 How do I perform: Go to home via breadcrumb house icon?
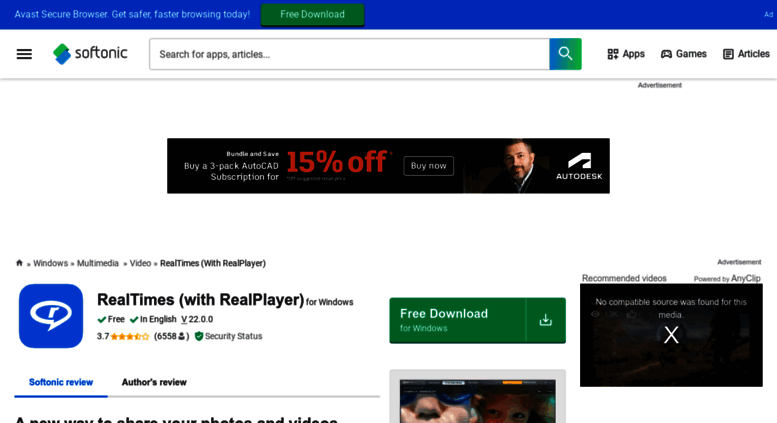pos(19,263)
